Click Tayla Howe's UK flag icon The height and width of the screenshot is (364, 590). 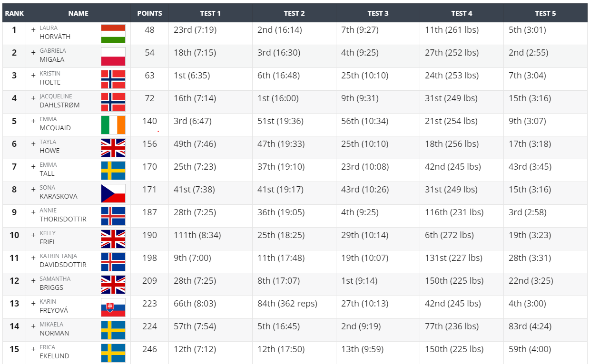pyautogui.click(x=113, y=148)
